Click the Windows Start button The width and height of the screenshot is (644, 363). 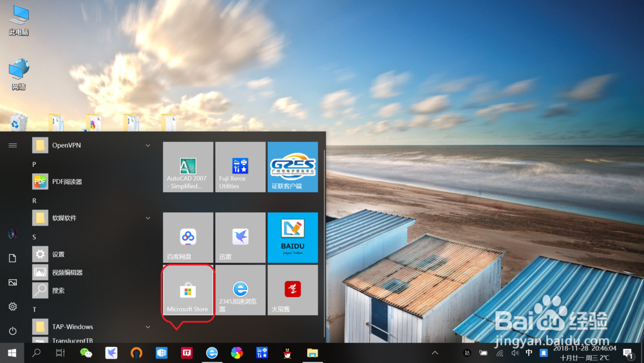(12, 353)
